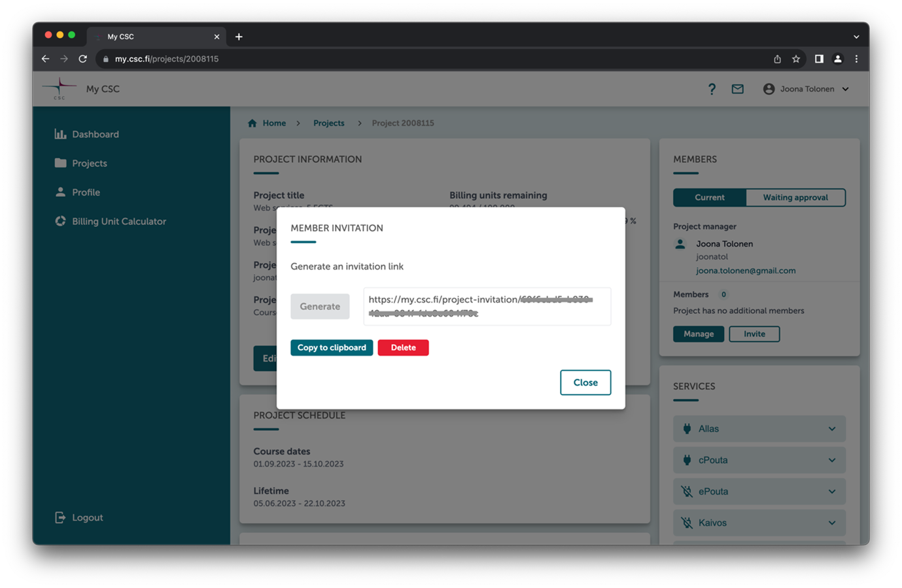The image size is (902, 588).
Task: Open Profile in the sidebar menu
Action: [x=86, y=192]
